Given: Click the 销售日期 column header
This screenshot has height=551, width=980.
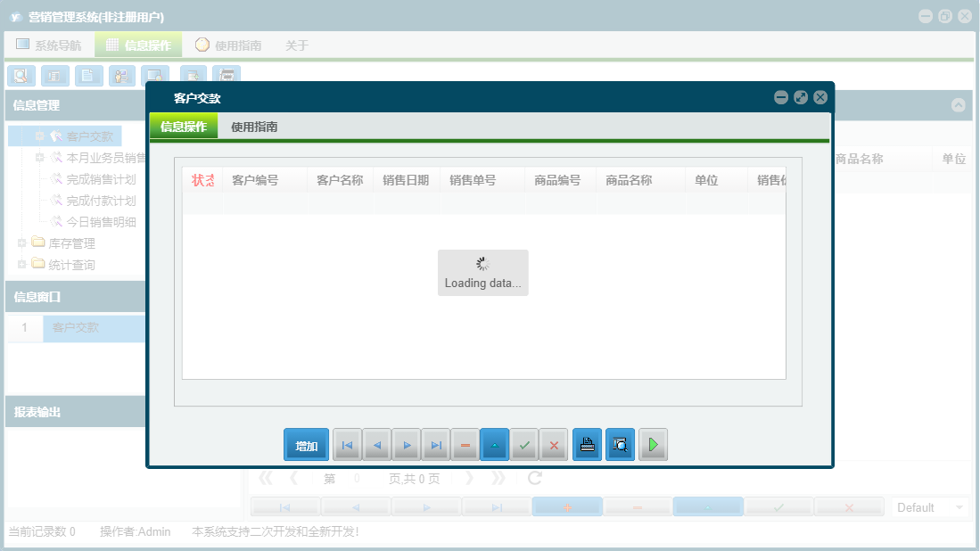Looking at the screenshot, I should [x=406, y=180].
